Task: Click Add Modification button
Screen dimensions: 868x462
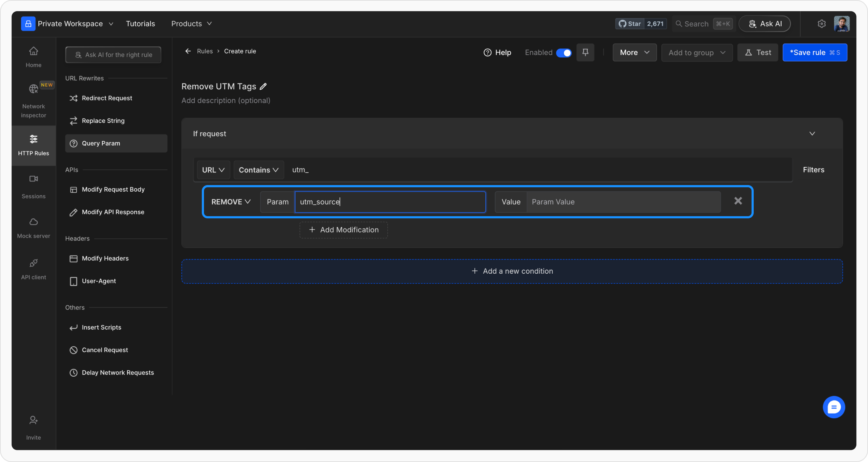Action: (x=344, y=230)
